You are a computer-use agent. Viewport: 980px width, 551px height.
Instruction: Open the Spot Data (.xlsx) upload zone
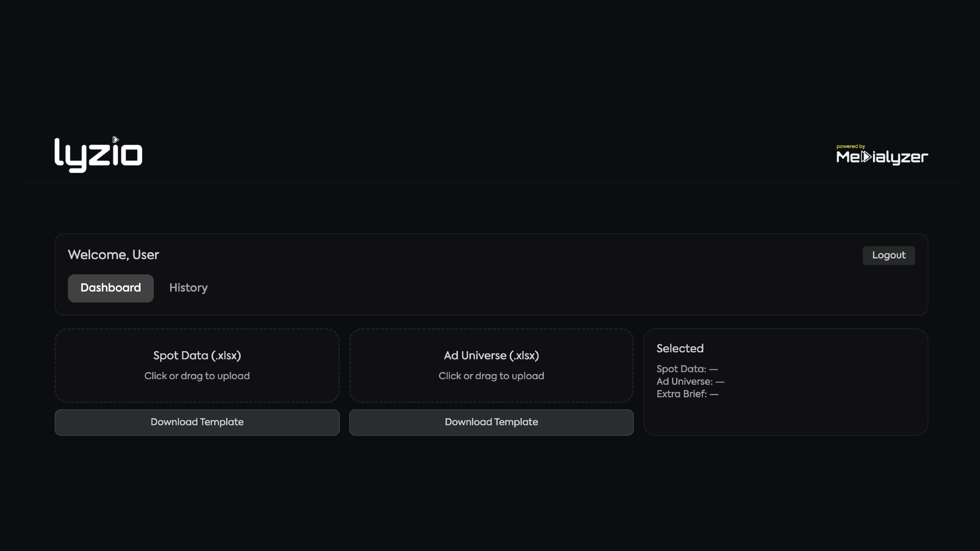coord(197,365)
